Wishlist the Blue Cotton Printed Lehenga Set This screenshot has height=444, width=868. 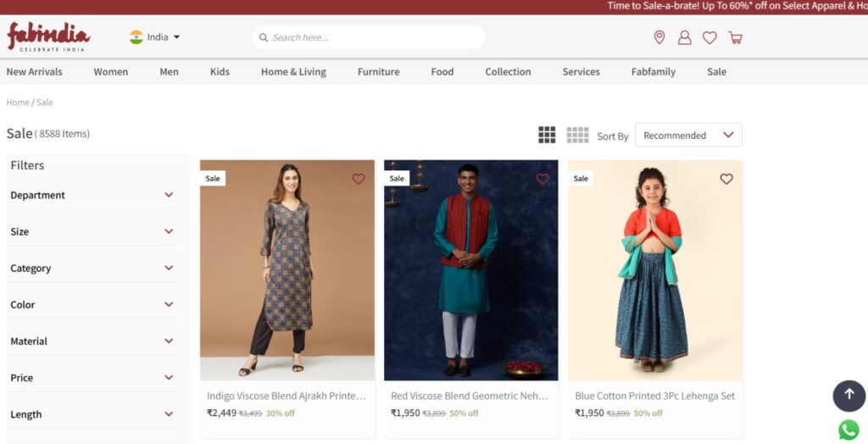(x=726, y=179)
